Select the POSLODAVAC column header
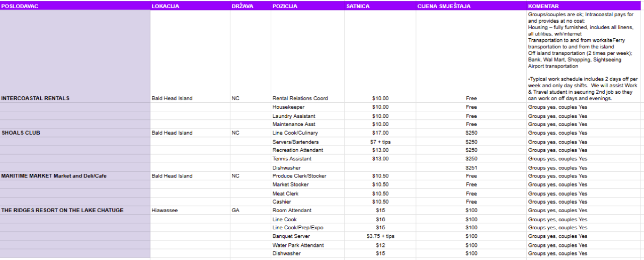The width and height of the screenshot is (644, 260). (x=75, y=6)
